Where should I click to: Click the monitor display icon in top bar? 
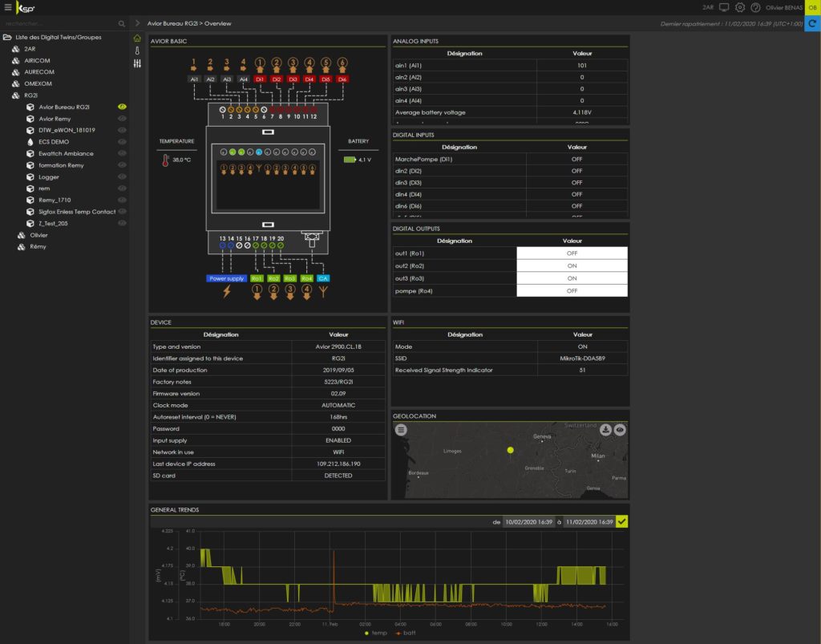click(724, 7)
